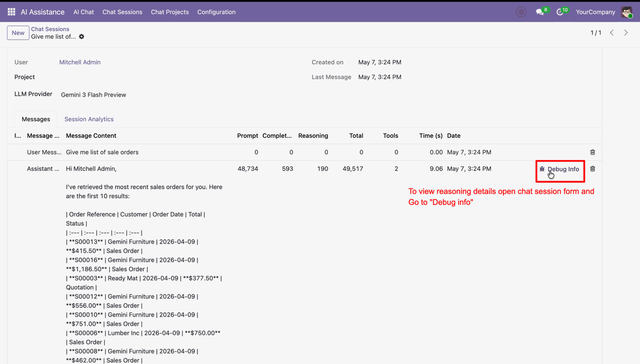Click the Prompt column header
Image resolution: width=640 pixels, height=364 pixels.
click(x=247, y=136)
